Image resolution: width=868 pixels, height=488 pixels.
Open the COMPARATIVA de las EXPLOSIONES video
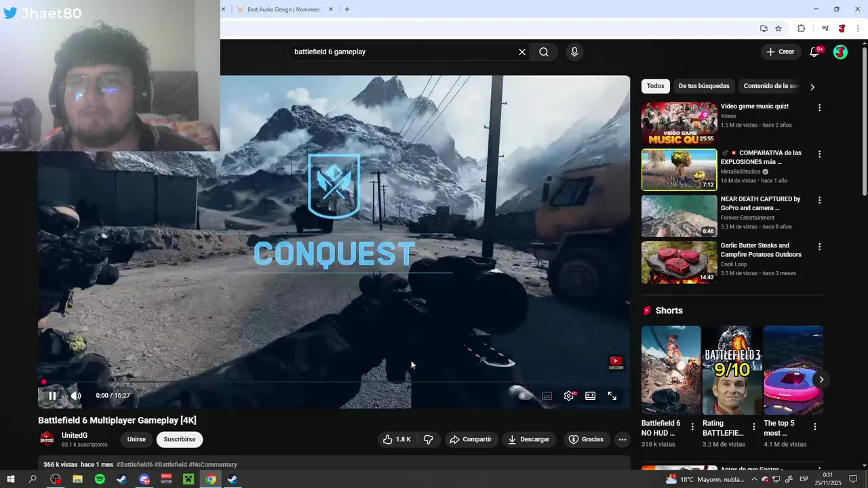(679, 169)
